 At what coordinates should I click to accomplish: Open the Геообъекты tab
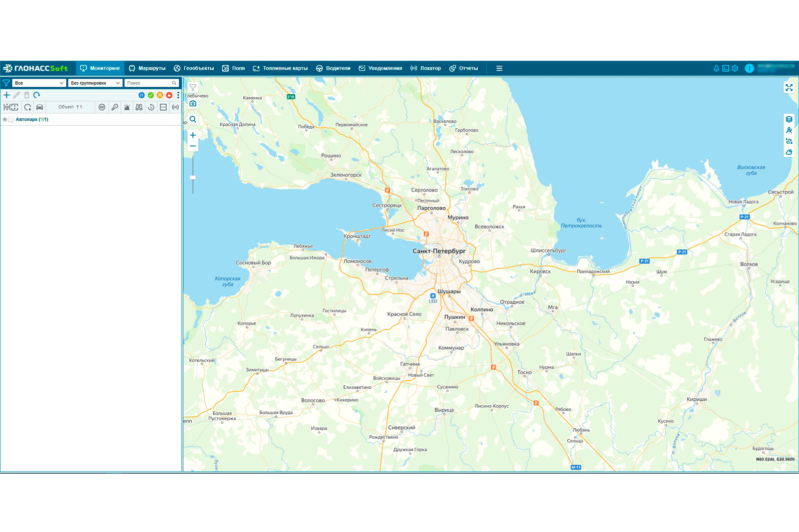coord(194,68)
